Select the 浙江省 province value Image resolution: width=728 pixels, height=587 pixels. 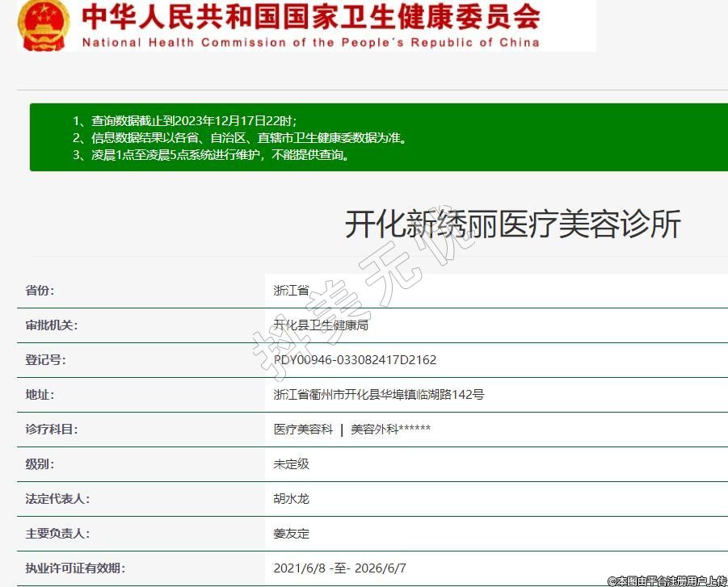[291, 291]
